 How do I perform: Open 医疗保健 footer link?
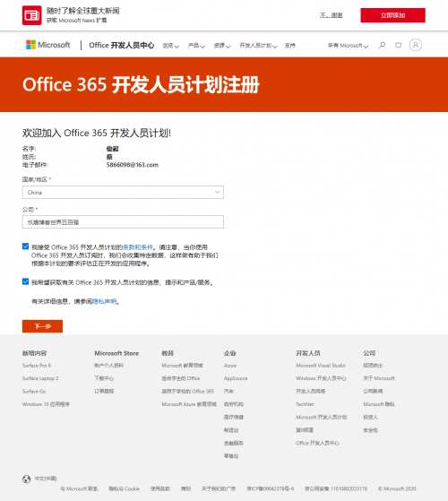pos(234,418)
